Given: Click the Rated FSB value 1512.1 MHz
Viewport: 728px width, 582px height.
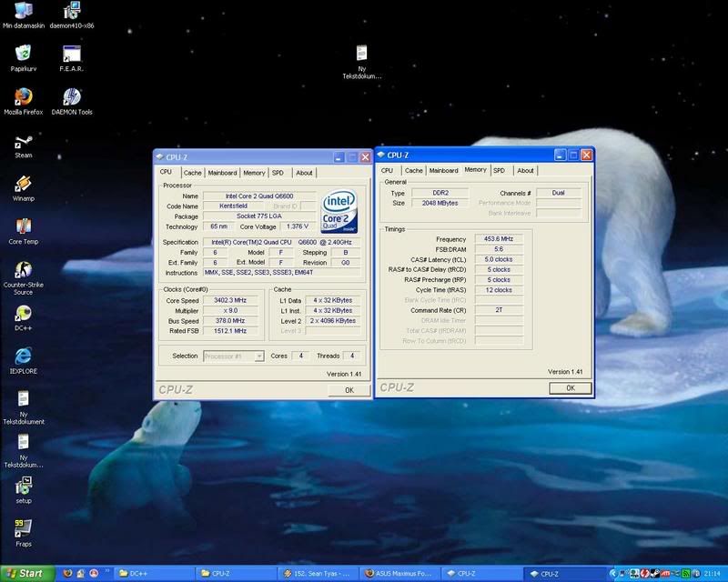Looking at the screenshot, I should tap(230, 331).
